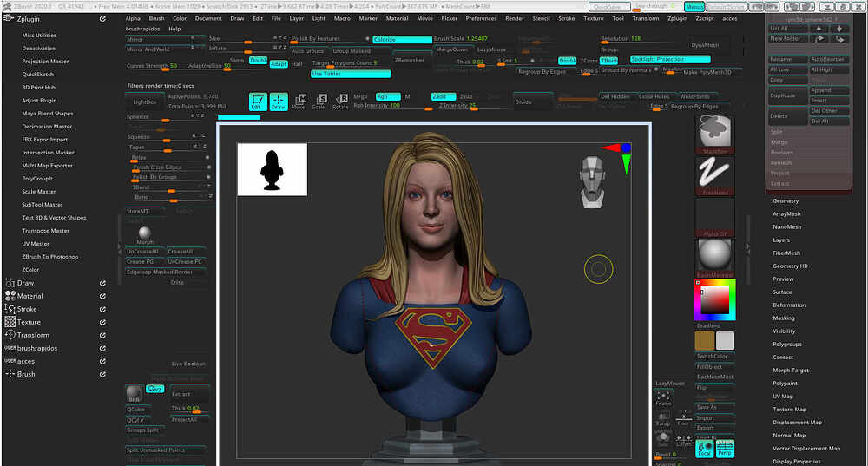Toggle the Floor grid icon
The width and height of the screenshot is (868, 466).
[684, 418]
